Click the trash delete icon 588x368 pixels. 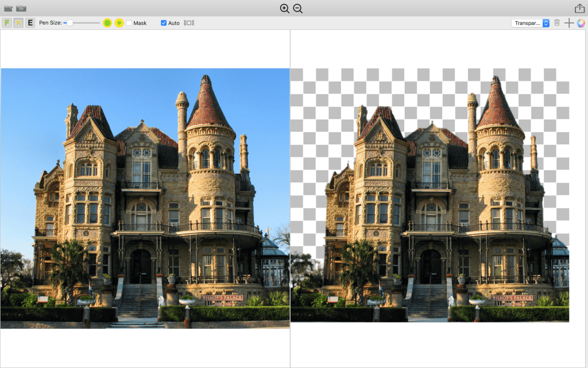[x=556, y=23]
